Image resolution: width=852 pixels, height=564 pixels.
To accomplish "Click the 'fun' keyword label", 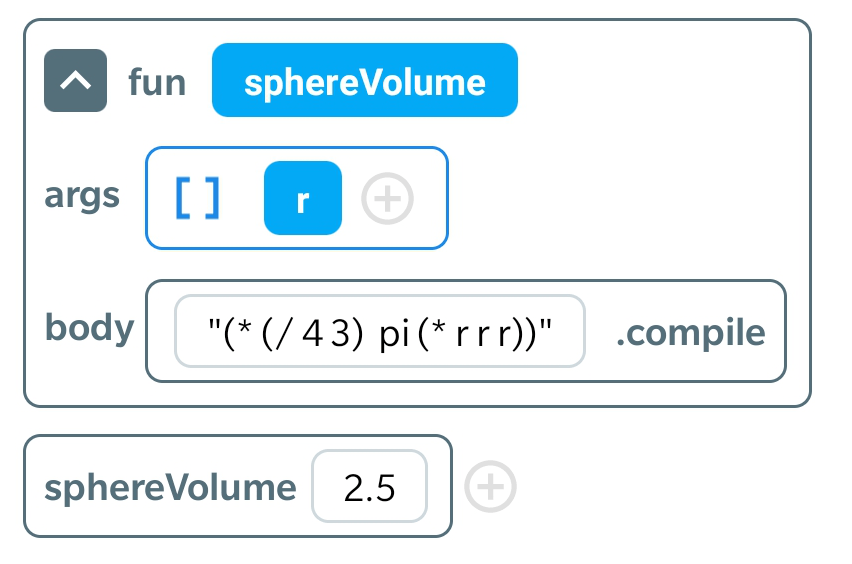I will [x=157, y=81].
